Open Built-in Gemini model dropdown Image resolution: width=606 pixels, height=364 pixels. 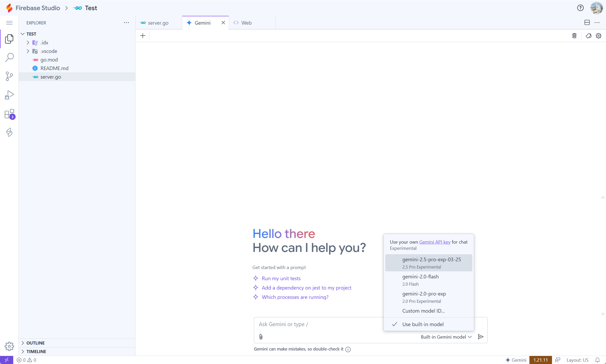tap(446, 337)
